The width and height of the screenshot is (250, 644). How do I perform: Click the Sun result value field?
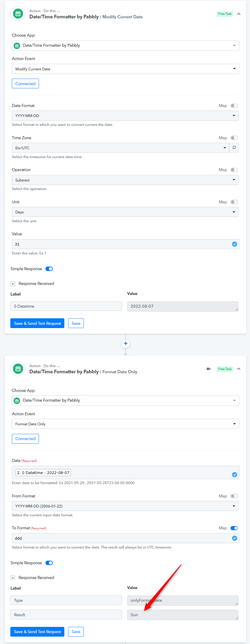(183, 615)
